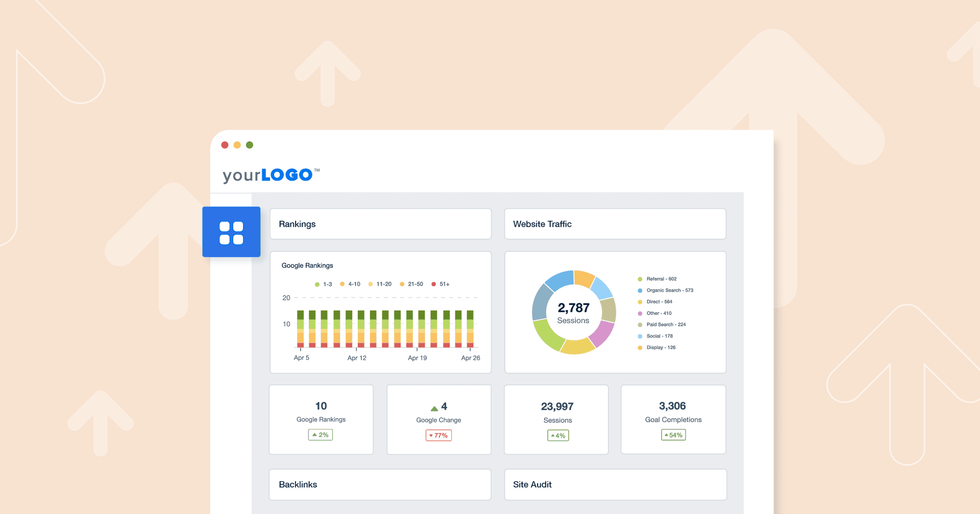Toggle the 1-3 legend series

tap(324, 285)
